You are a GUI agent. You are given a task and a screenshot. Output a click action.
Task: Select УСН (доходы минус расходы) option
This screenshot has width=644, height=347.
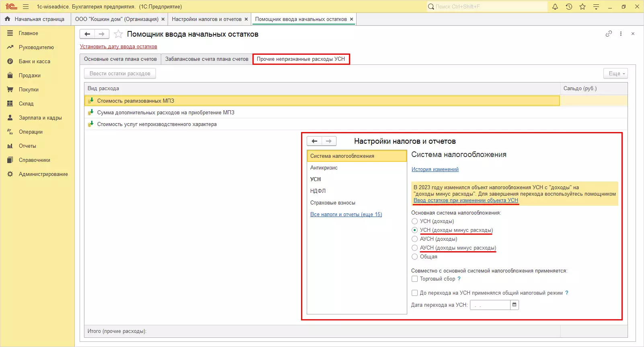point(414,230)
